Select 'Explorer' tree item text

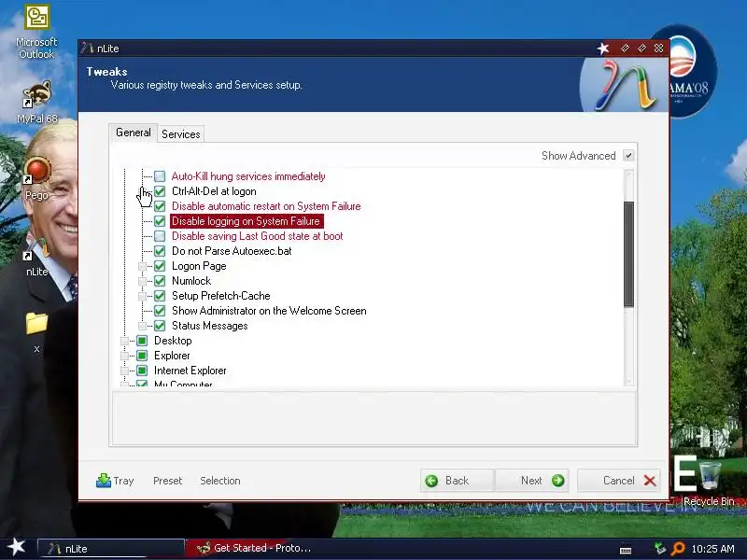[172, 356]
